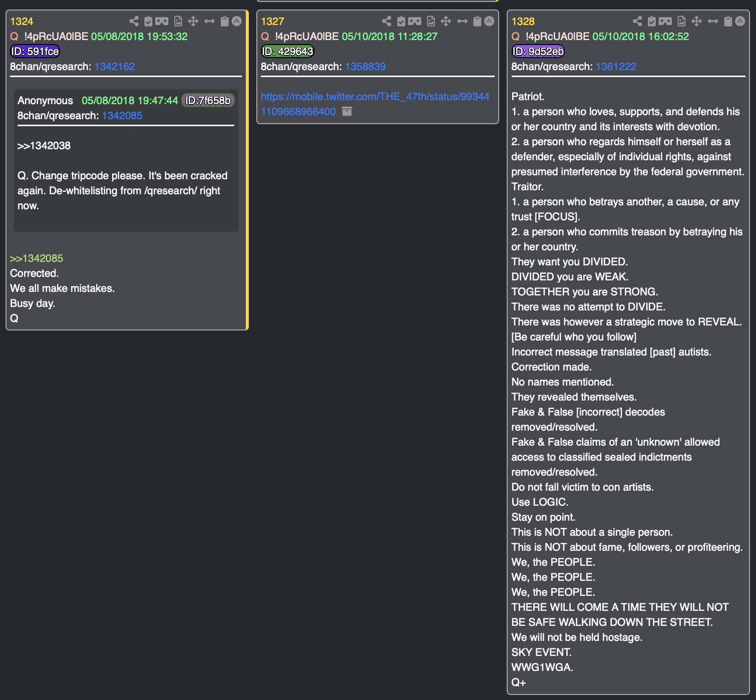Click the image file icon on post 1324
The width and height of the screenshot is (756, 700).
[178, 21]
